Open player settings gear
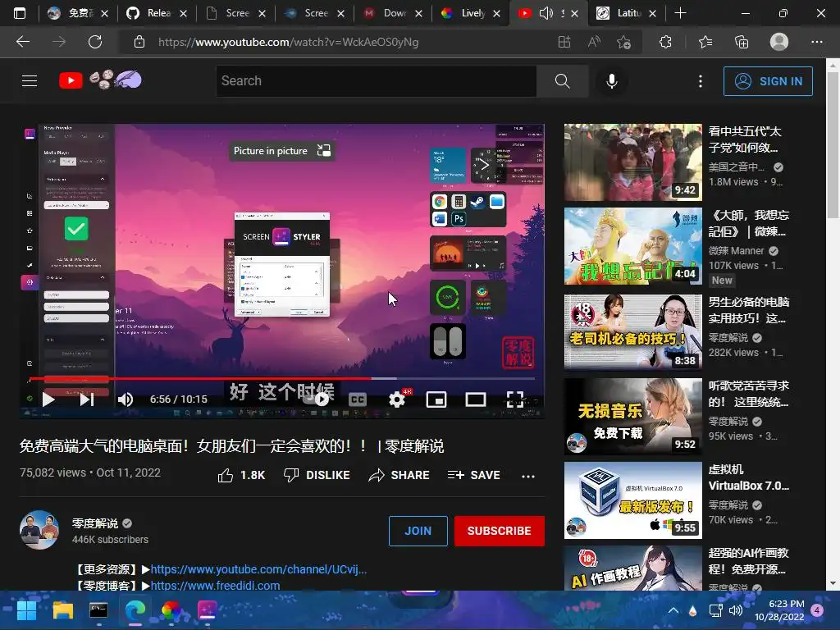The width and height of the screenshot is (840, 630). pyautogui.click(x=397, y=399)
